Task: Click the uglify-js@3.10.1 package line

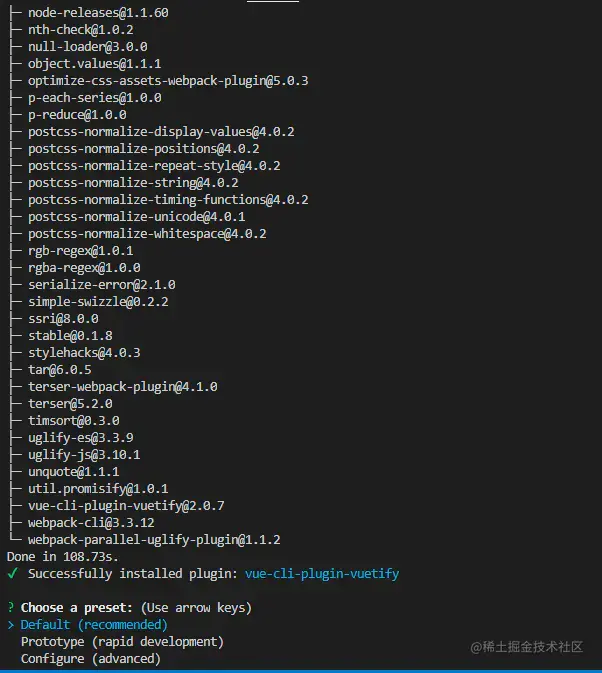Action: point(84,455)
